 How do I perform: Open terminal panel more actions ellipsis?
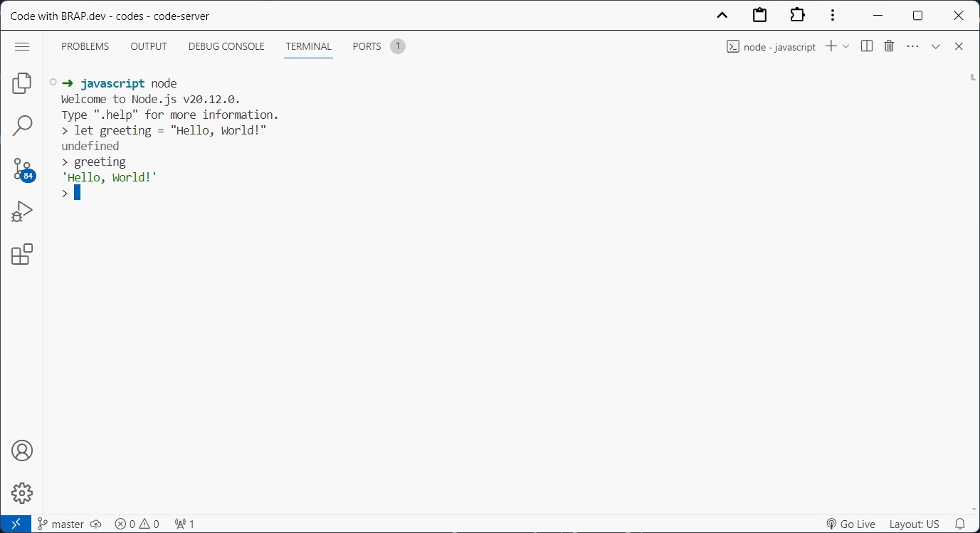click(912, 46)
